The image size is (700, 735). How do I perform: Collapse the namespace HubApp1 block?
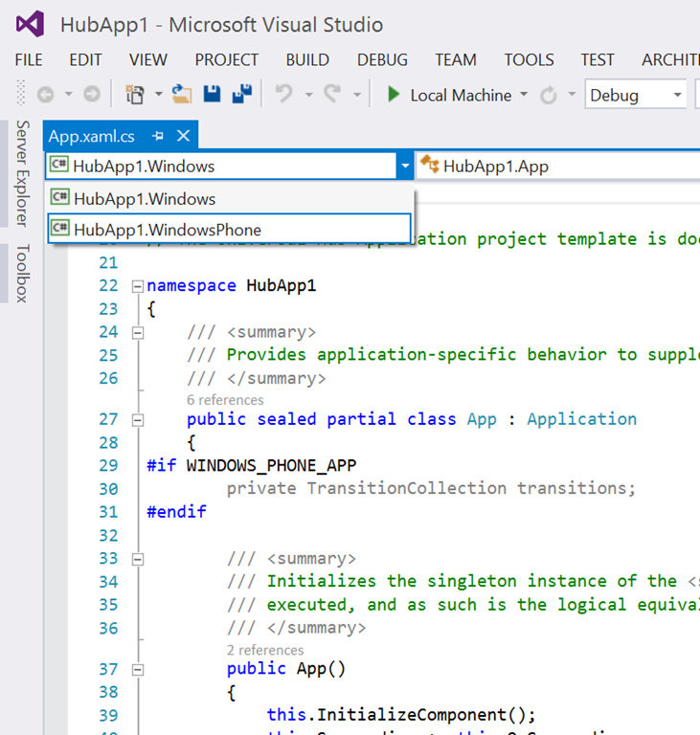pos(138,286)
